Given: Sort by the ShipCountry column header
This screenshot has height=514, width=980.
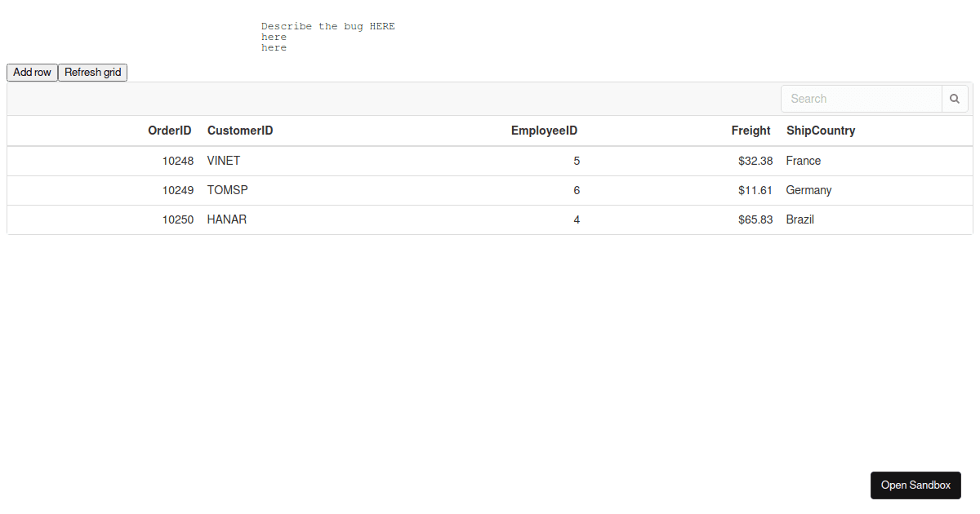Looking at the screenshot, I should [x=821, y=131].
